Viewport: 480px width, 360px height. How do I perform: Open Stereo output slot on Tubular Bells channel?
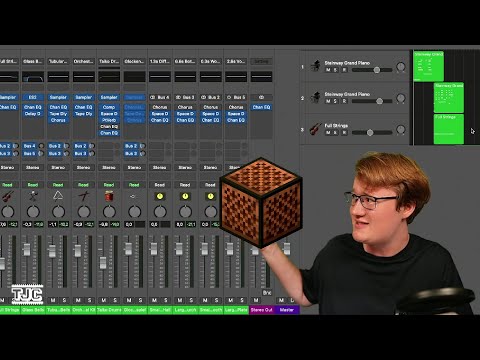[58, 167]
